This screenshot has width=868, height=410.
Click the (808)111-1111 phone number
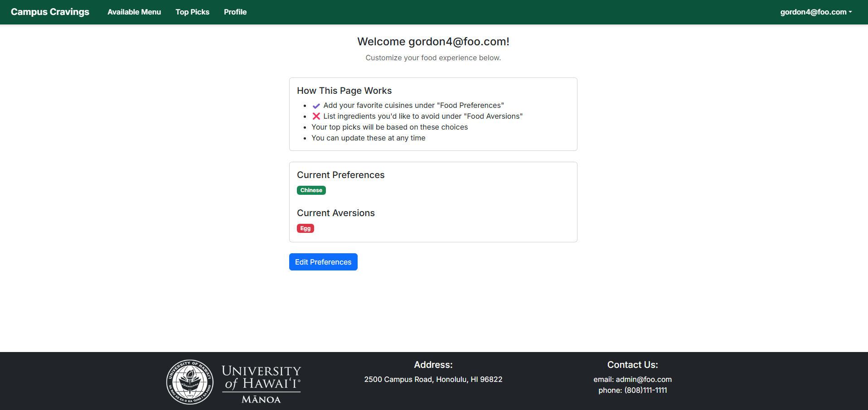tap(645, 390)
